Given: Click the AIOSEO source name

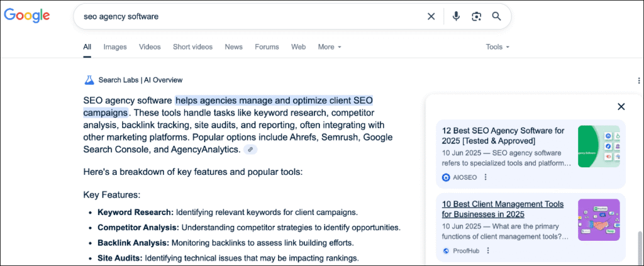Looking at the screenshot, I should (465, 177).
